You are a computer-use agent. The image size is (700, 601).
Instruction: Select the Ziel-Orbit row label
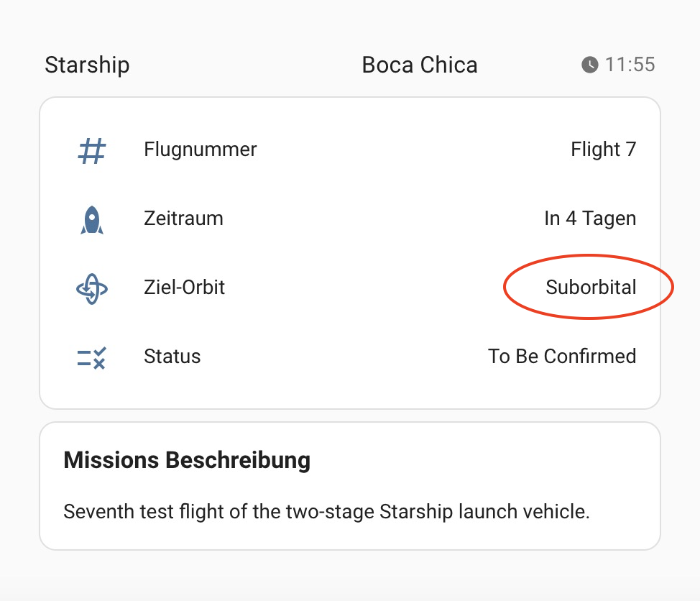184,288
